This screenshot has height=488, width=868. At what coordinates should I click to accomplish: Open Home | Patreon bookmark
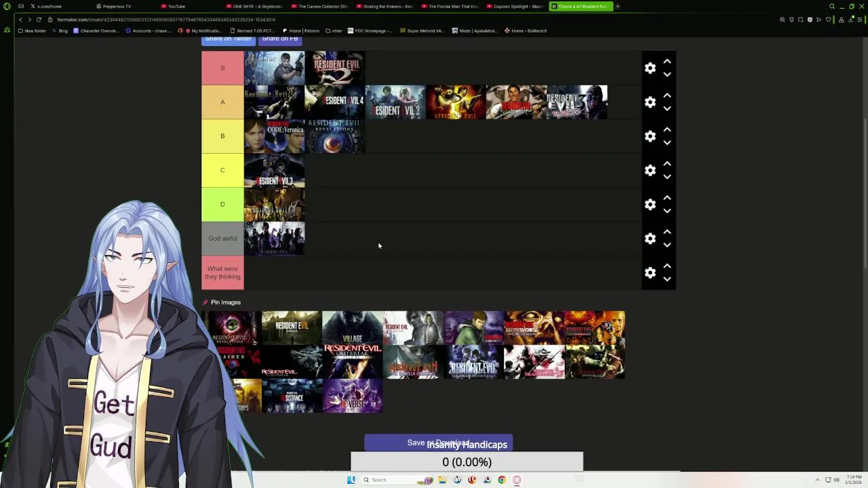point(301,30)
